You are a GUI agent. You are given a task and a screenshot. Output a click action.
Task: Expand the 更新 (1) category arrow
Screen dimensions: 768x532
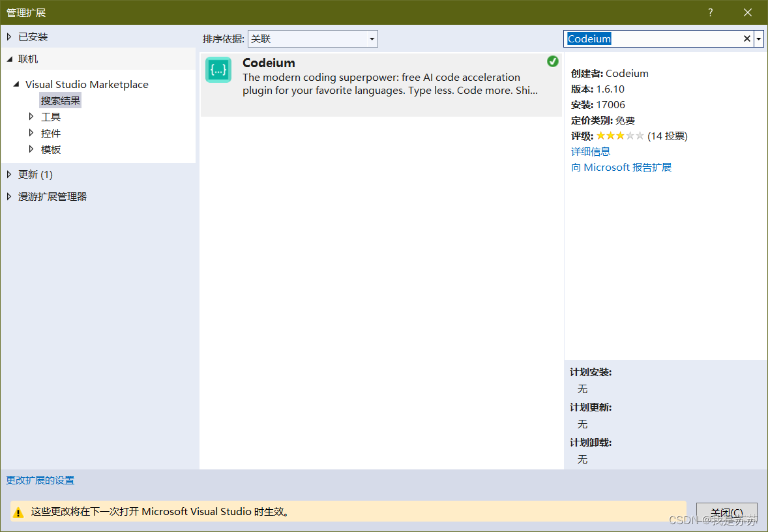9,174
